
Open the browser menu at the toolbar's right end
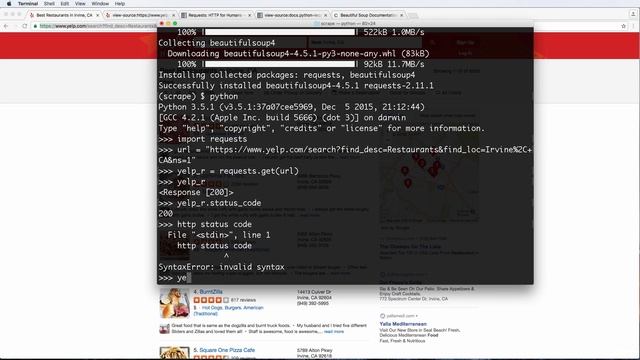coord(634,26)
